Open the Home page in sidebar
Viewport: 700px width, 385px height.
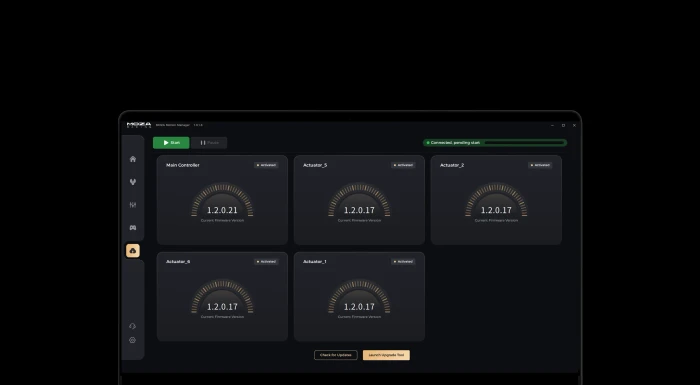pyautogui.click(x=133, y=159)
